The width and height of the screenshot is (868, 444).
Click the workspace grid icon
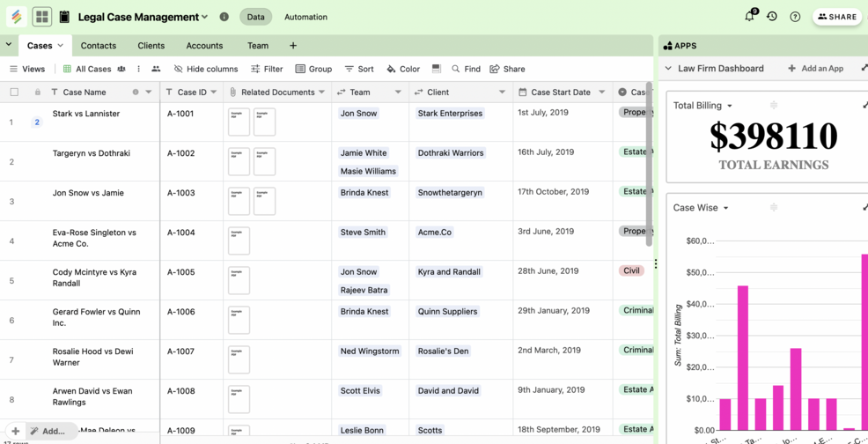point(41,17)
